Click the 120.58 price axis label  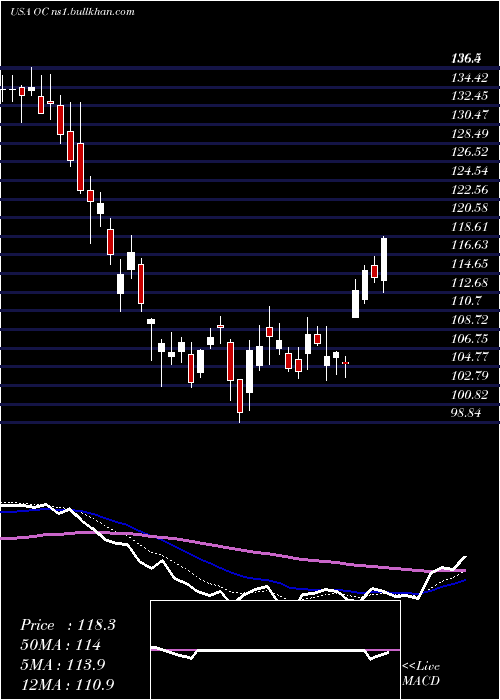tap(470, 208)
